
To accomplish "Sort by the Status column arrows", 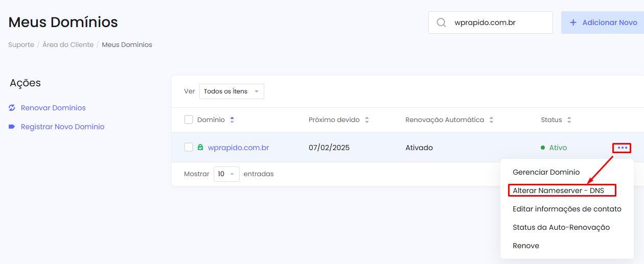I will click(x=569, y=120).
